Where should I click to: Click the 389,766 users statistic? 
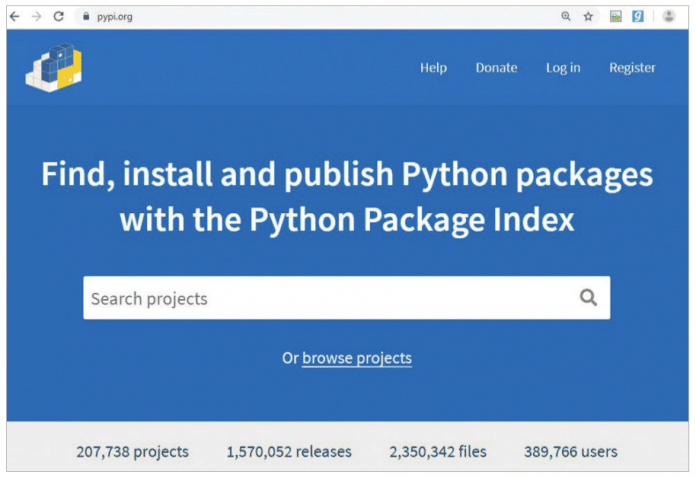[570, 452]
